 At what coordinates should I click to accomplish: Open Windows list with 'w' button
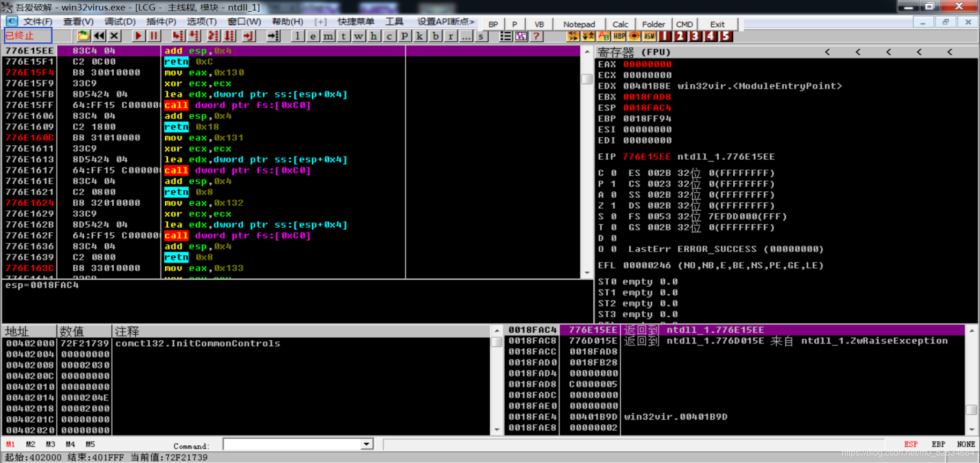tap(359, 36)
